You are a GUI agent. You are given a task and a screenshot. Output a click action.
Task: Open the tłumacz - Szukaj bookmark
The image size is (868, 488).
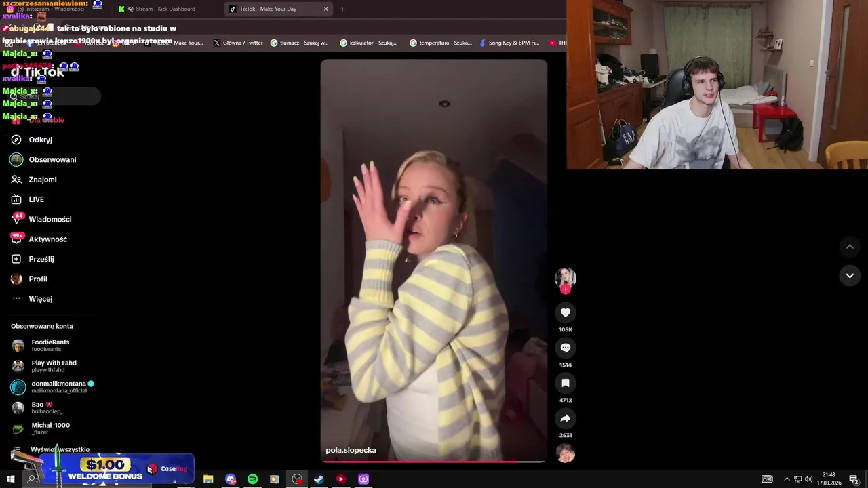(299, 43)
